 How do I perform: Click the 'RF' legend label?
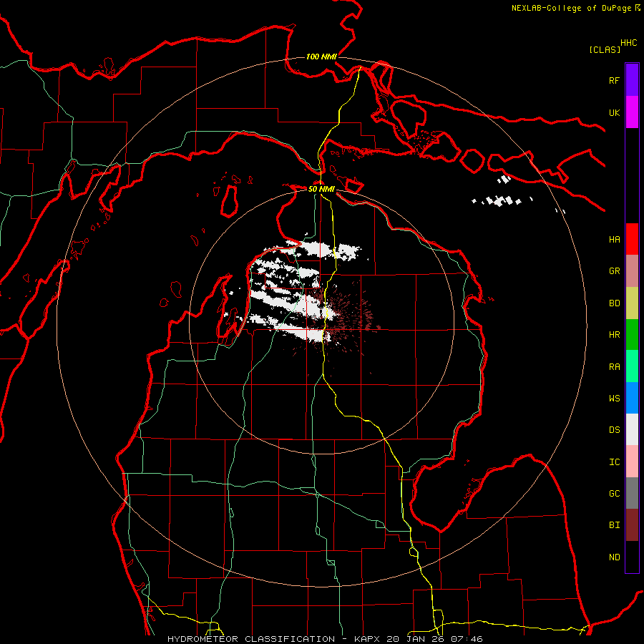(614, 80)
